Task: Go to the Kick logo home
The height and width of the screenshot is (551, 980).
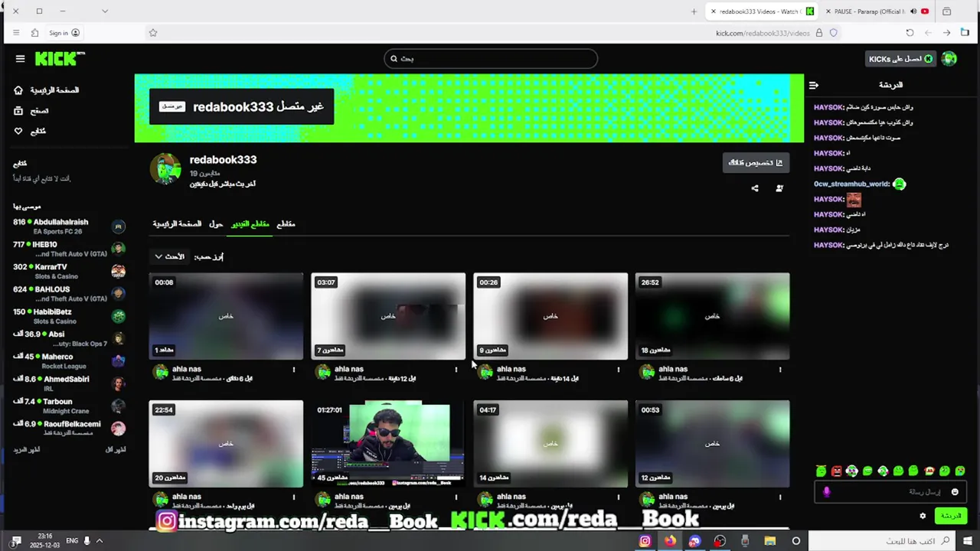Action: click(x=60, y=58)
